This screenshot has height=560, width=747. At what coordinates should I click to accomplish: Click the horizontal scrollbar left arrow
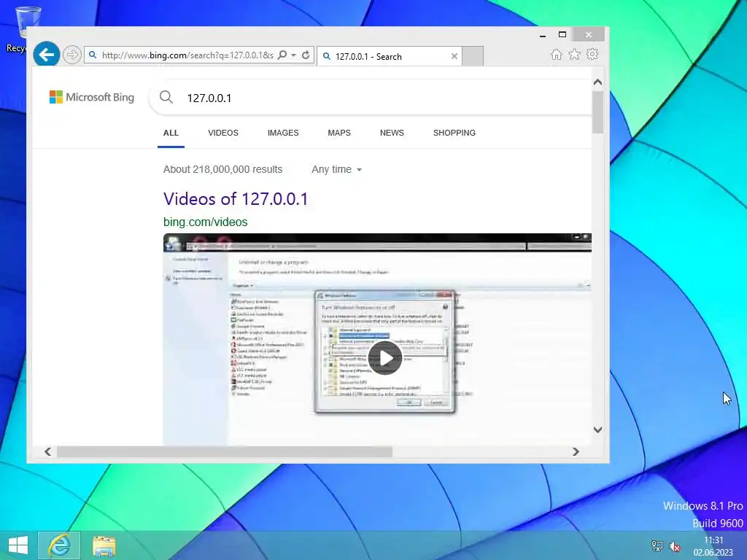[47, 451]
